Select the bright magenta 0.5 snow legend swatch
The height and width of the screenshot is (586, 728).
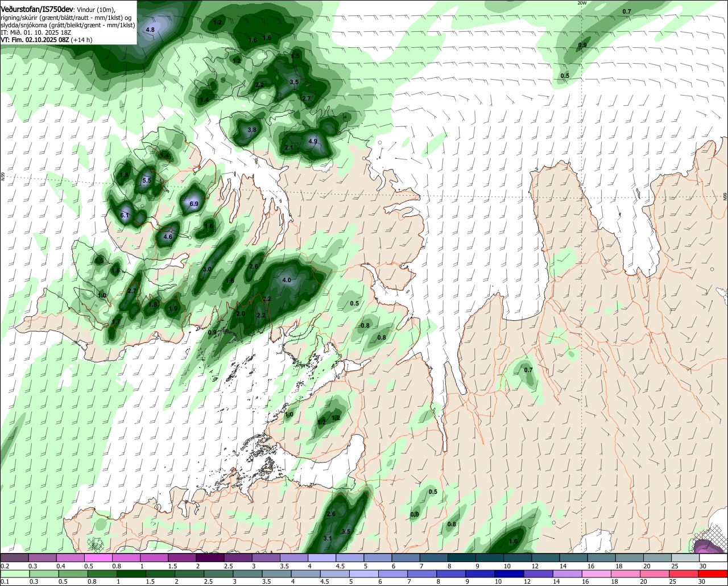click(x=98, y=558)
